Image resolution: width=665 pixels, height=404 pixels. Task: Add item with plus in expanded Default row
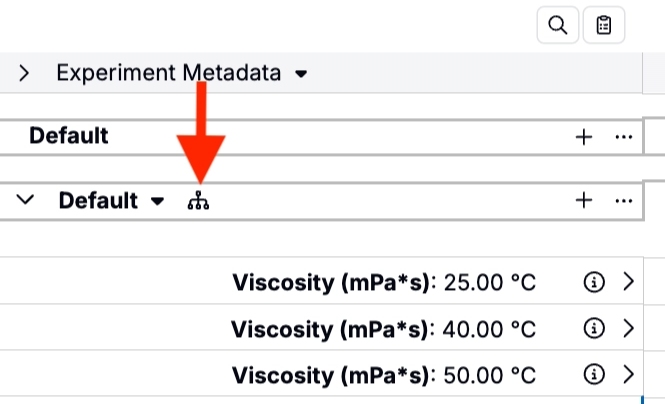[584, 200]
